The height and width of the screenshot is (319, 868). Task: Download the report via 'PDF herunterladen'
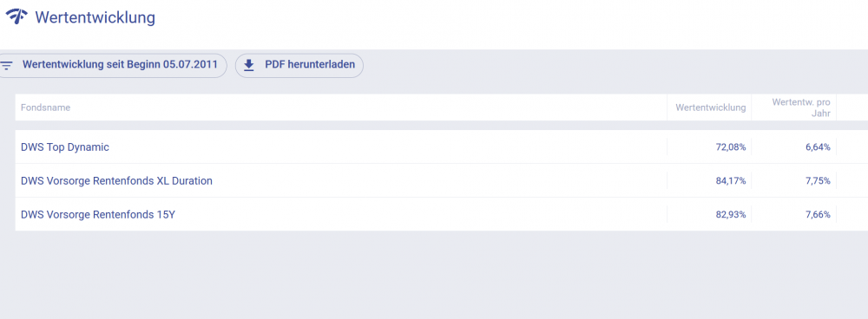(x=299, y=65)
